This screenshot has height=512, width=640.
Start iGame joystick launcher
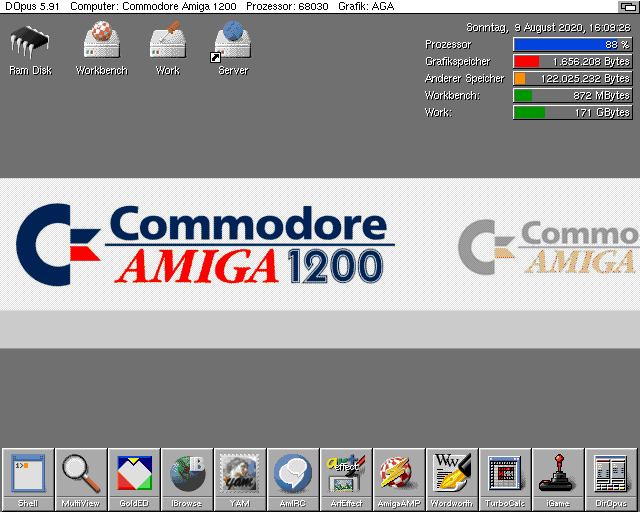[x=558, y=479]
